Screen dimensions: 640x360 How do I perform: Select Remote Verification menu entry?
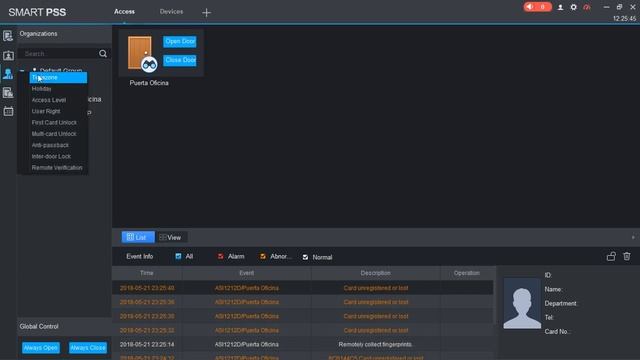click(58, 168)
